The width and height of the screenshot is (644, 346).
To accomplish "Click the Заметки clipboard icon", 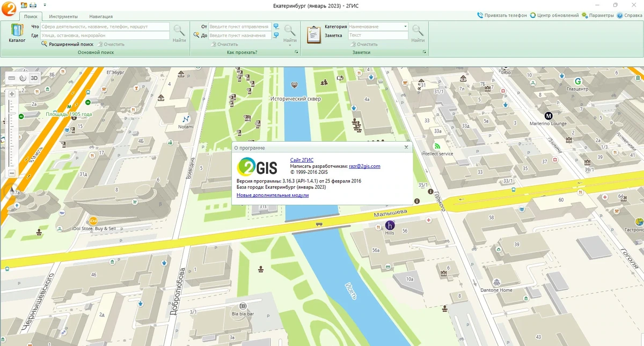I will point(313,34).
